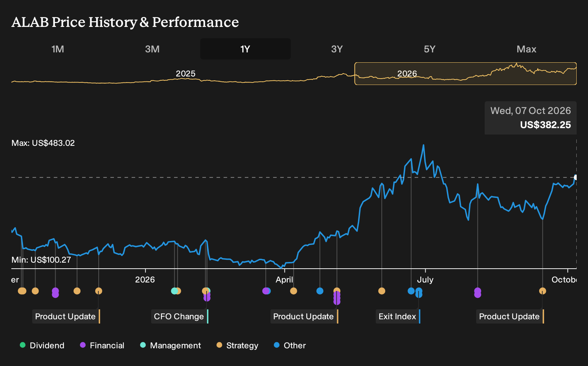The height and width of the screenshot is (366, 588).
Task: Select the 5Y range tab
Action: tap(430, 49)
